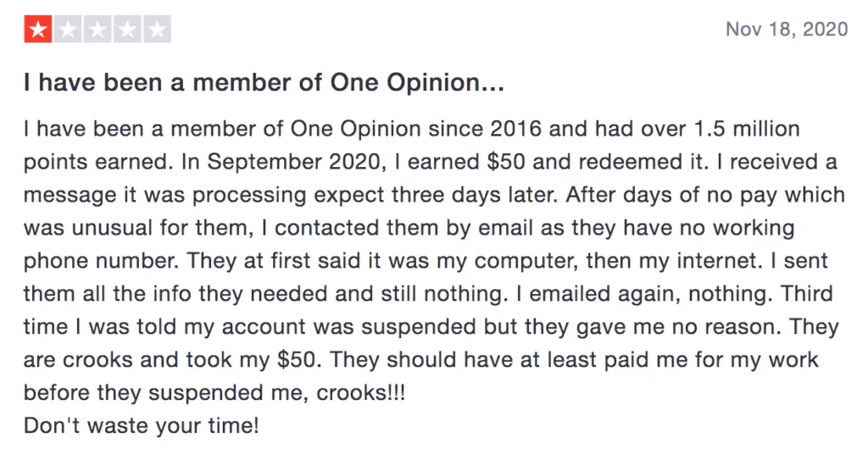The image size is (868, 455).
Task: Click the phrase "before they suspended me, crooks!!!"
Action: coord(214,393)
